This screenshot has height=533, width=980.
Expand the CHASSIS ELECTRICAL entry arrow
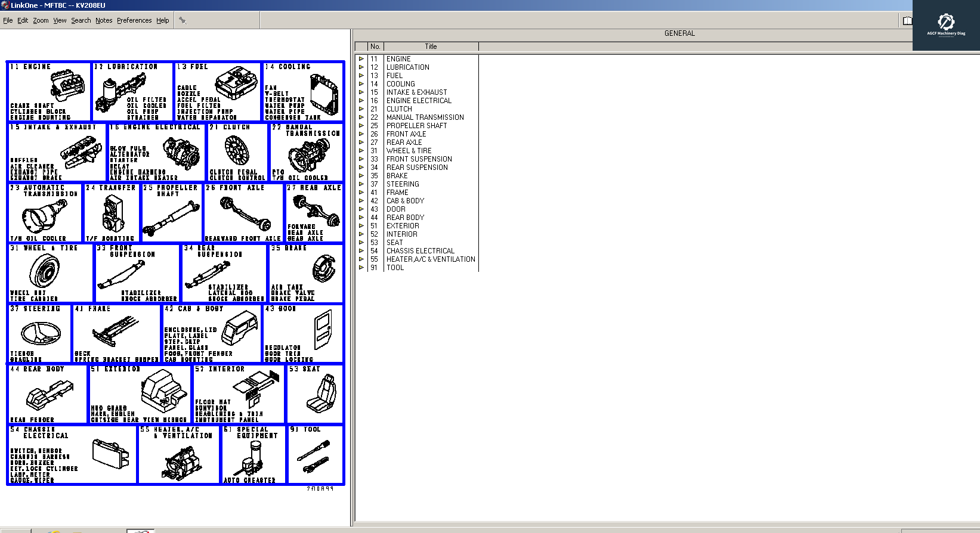point(361,251)
